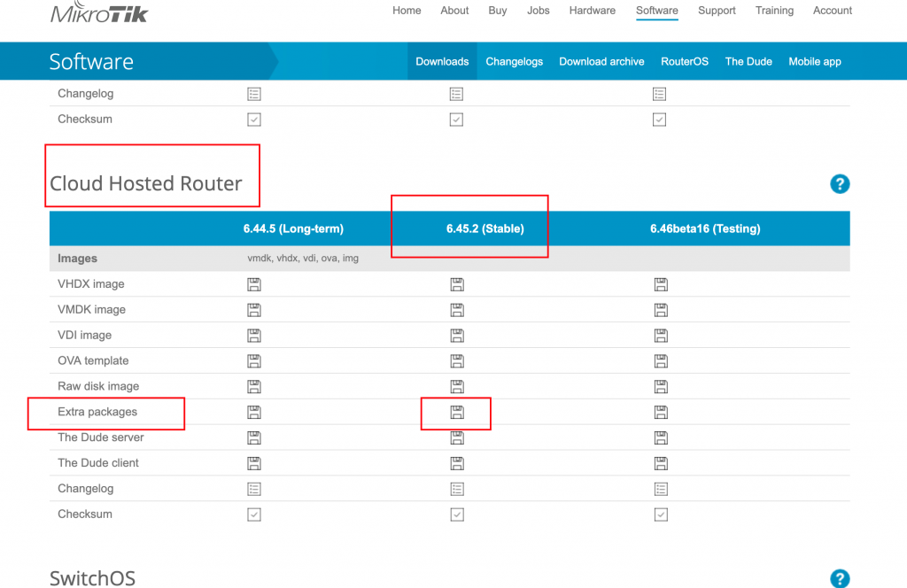907x588 pixels.
Task: Download VDI image for 6.45.2 Stable
Action: [457, 336]
